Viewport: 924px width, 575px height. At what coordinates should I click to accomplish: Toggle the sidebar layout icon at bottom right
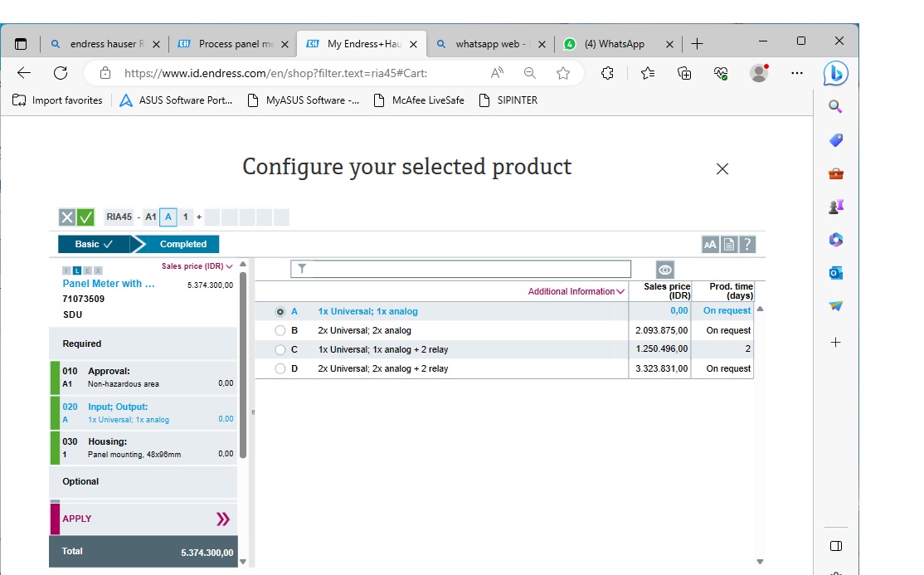pos(835,546)
